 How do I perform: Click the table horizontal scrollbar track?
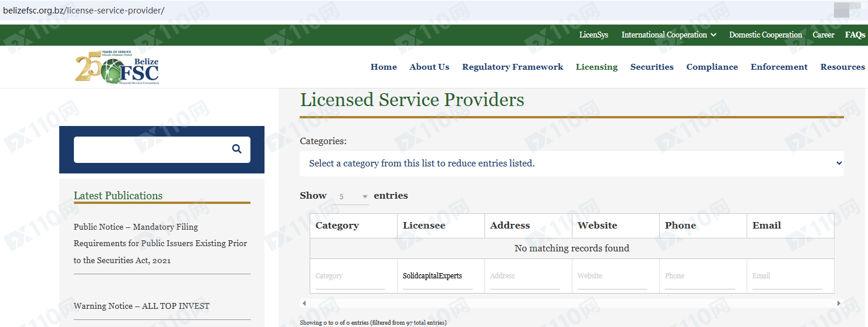click(x=571, y=303)
